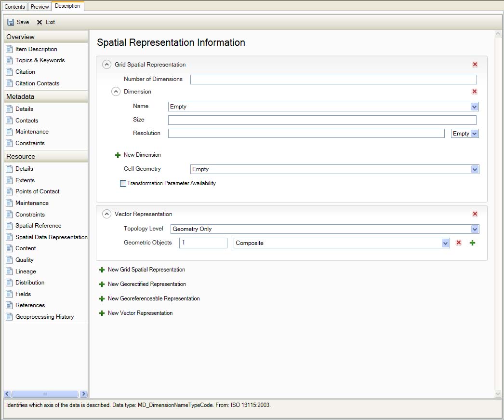504x420 pixels.
Task: Open the Topology Level dropdown
Action: [475, 229]
